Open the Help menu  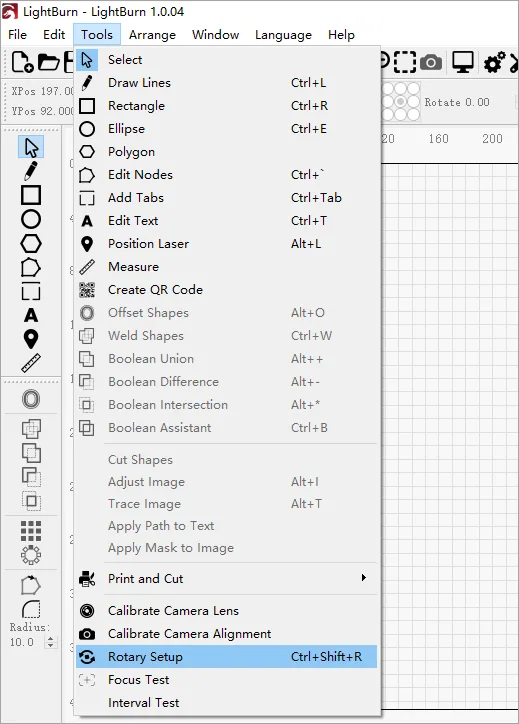341,35
